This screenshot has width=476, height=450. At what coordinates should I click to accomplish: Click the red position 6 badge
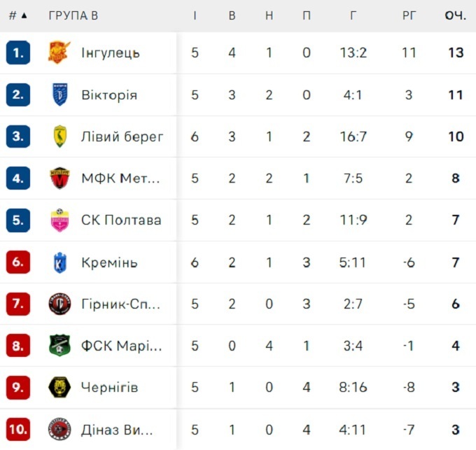pyautogui.click(x=17, y=262)
